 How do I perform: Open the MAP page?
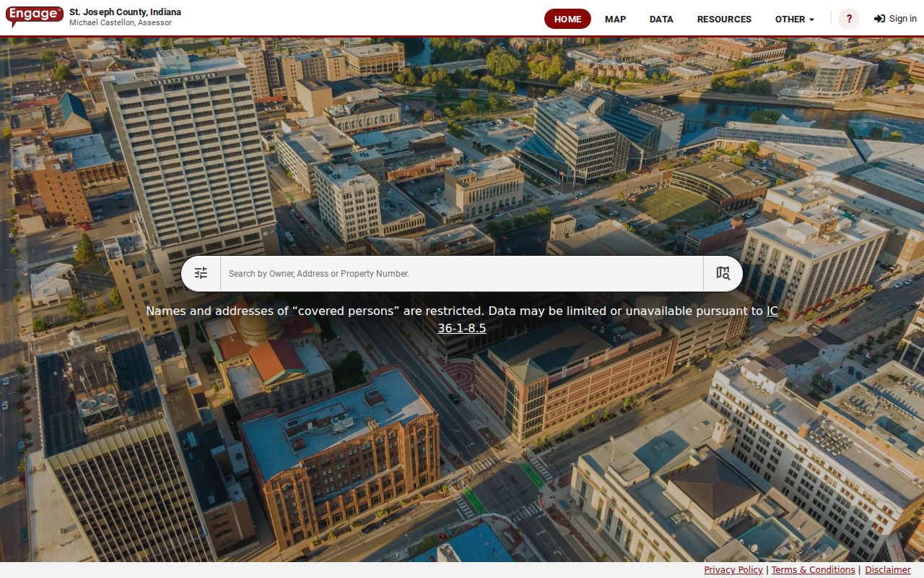(x=615, y=19)
